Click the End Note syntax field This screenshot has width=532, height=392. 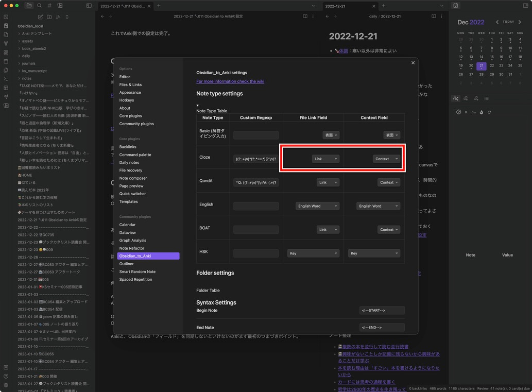click(382, 328)
